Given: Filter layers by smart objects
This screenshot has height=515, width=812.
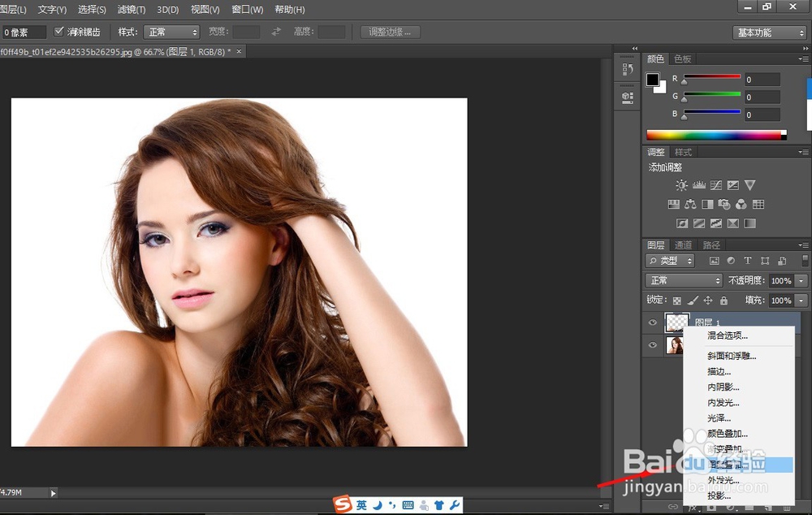Looking at the screenshot, I should 782,261.
